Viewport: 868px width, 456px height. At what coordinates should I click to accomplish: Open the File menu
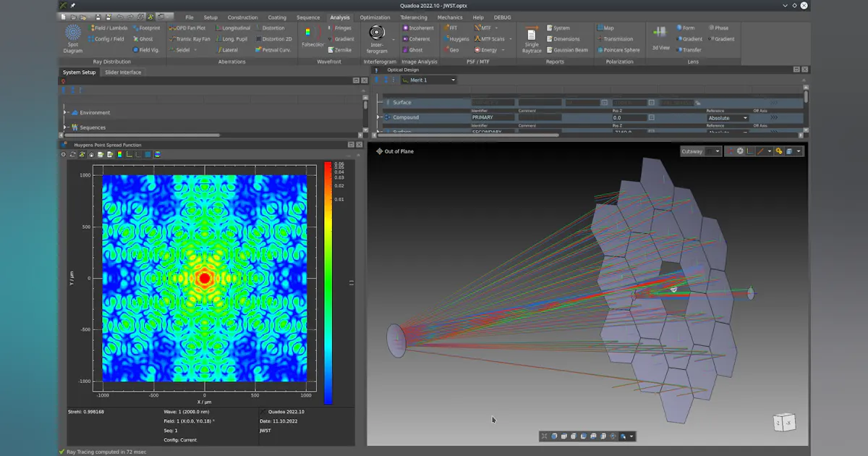(189, 17)
